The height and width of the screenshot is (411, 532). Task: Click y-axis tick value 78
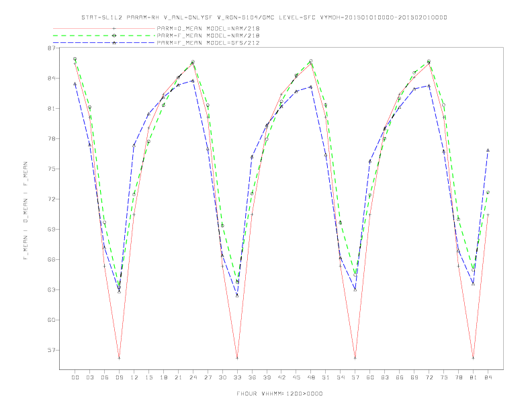51,139
